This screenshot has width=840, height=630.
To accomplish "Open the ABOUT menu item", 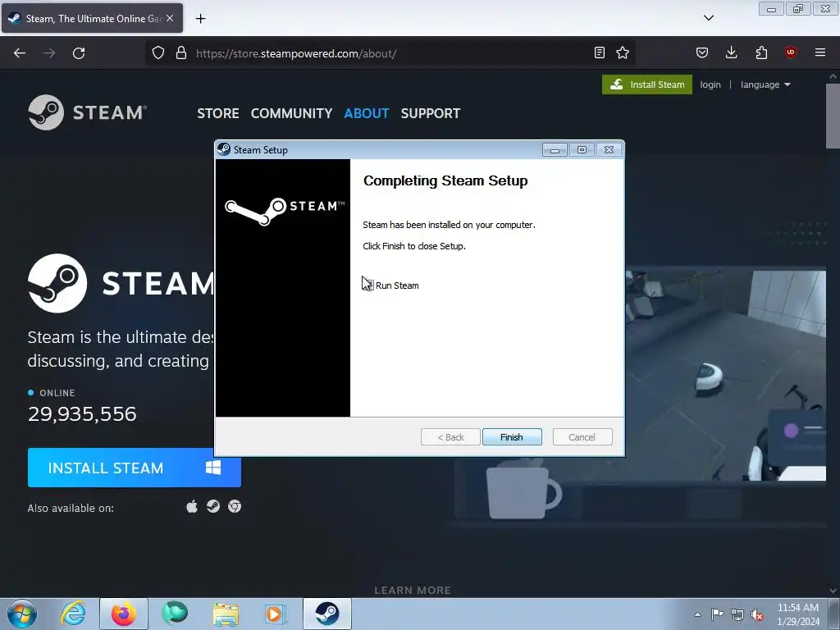I will 367,113.
